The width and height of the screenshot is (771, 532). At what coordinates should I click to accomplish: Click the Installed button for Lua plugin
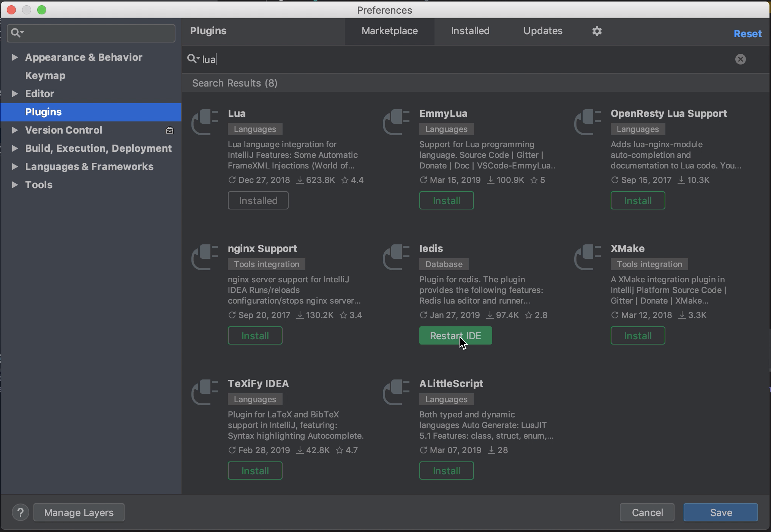click(x=258, y=200)
